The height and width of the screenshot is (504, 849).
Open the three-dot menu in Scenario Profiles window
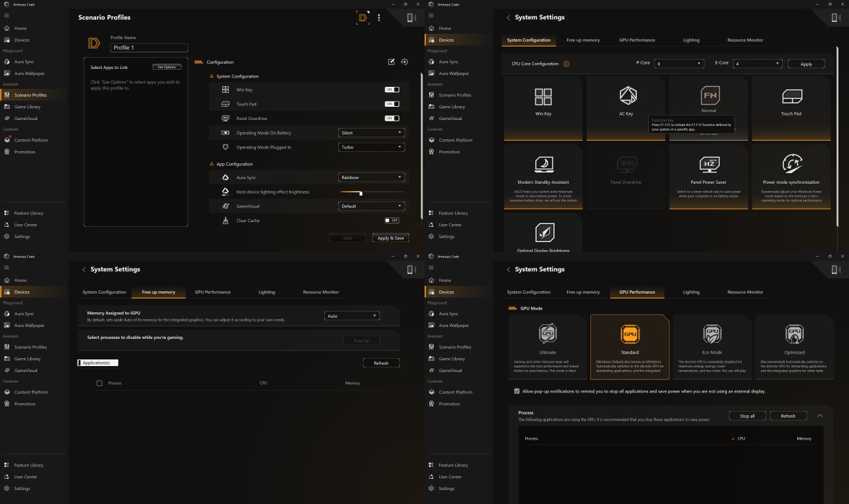379,18
